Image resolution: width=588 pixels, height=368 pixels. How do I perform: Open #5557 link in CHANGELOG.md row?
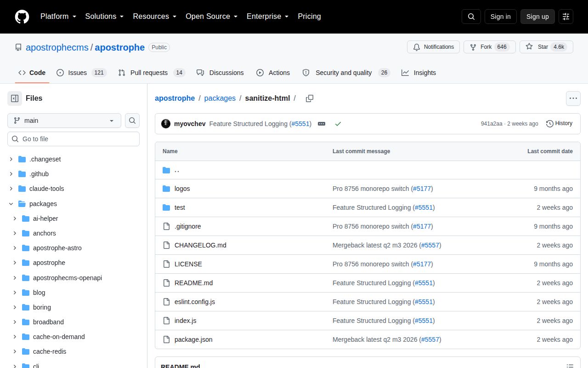pyautogui.click(x=430, y=245)
